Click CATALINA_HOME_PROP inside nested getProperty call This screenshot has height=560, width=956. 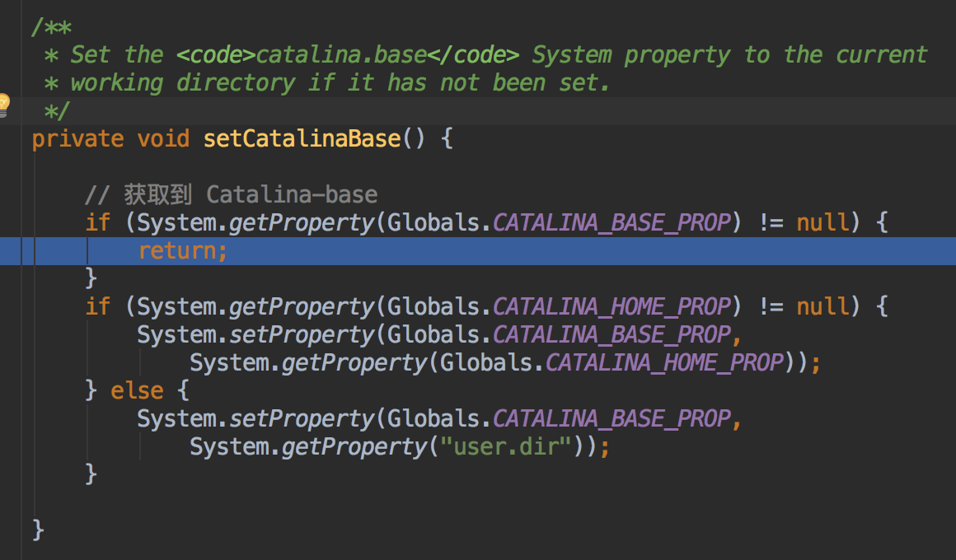(664, 363)
